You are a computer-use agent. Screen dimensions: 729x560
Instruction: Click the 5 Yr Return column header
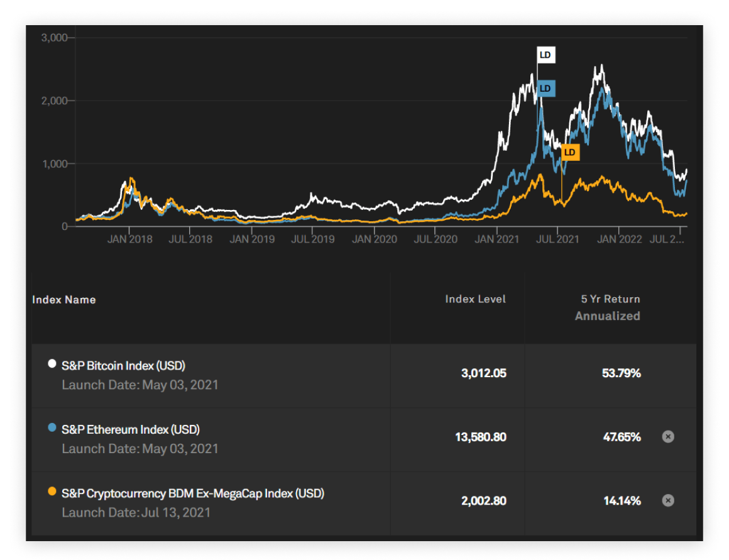click(610, 299)
